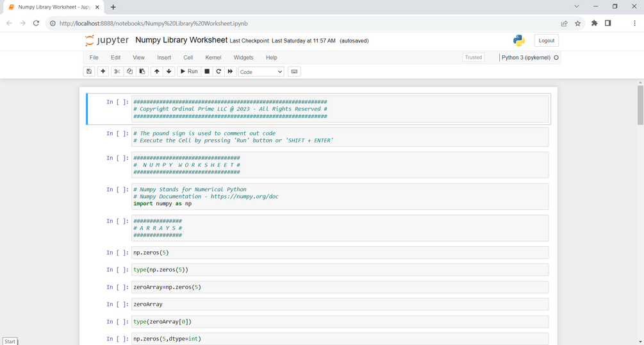
Task: Move selected cell up arrow
Action: coord(157,72)
